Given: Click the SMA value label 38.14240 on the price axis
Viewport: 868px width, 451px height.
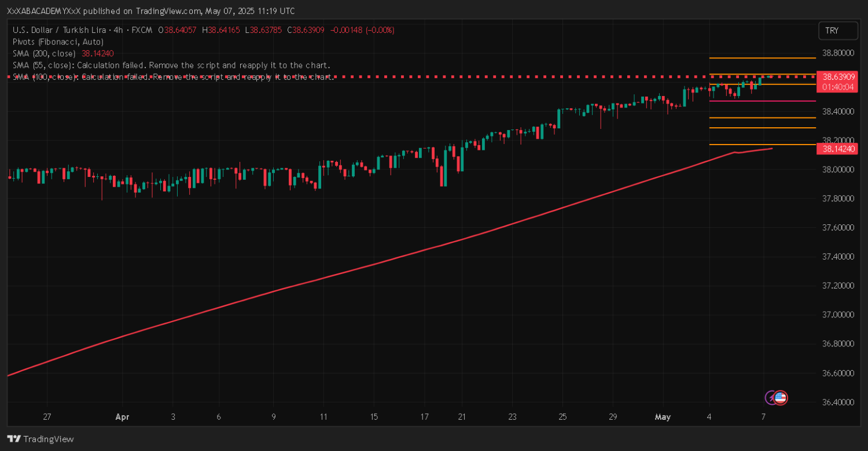Looking at the screenshot, I should 838,149.
